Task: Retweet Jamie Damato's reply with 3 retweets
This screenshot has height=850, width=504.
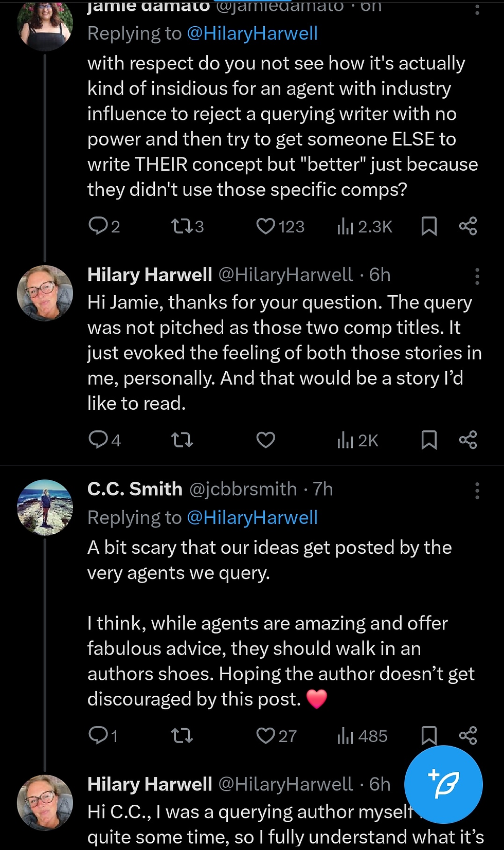Action: coord(182,226)
